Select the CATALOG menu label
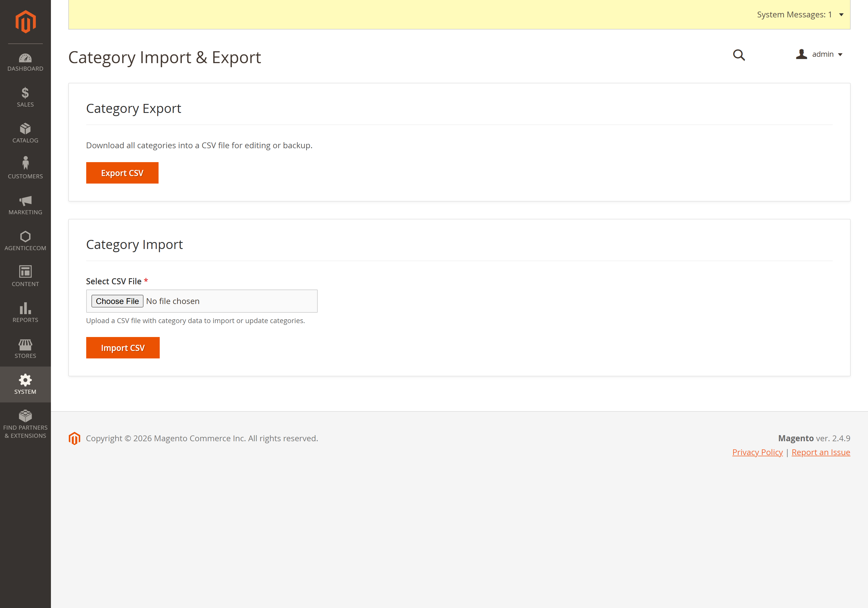The width and height of the screenshot is (868, 608). [x=25, y=140]
